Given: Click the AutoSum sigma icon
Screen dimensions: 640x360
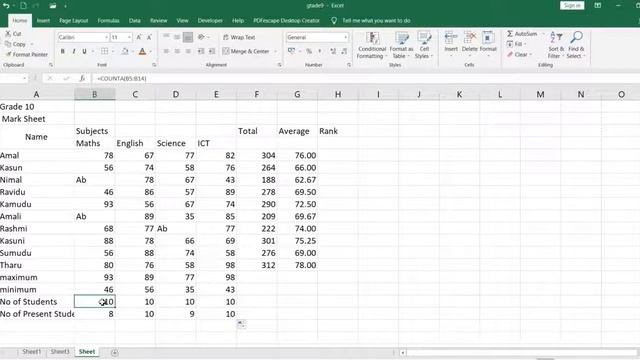Looking at the screenshot, I should pyautogui.click(x=510, y=34).
